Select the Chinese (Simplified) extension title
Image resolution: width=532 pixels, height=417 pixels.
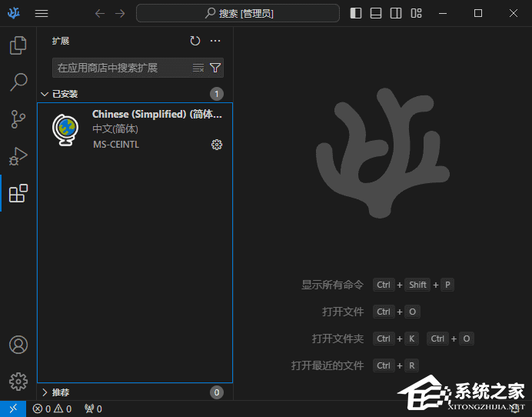[x=157, y=114]
